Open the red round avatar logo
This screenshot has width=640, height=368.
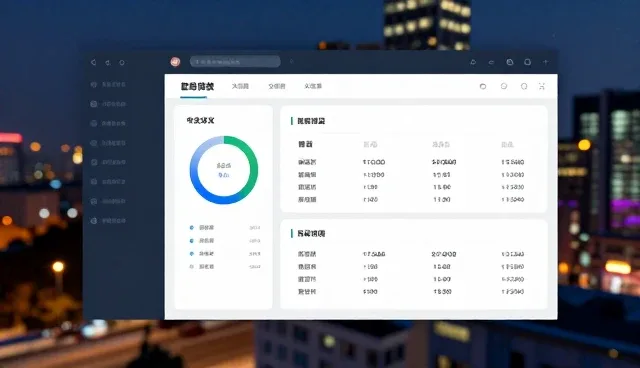176,62
